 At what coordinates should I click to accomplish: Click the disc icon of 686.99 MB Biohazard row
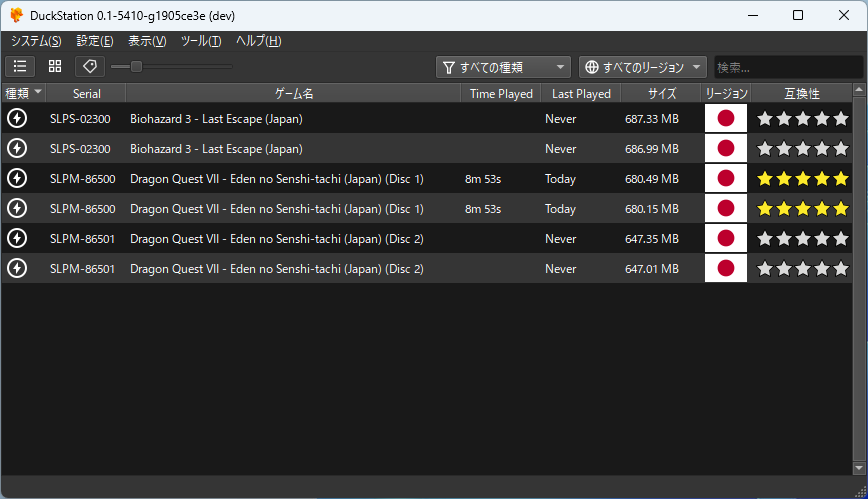point(17,148)
